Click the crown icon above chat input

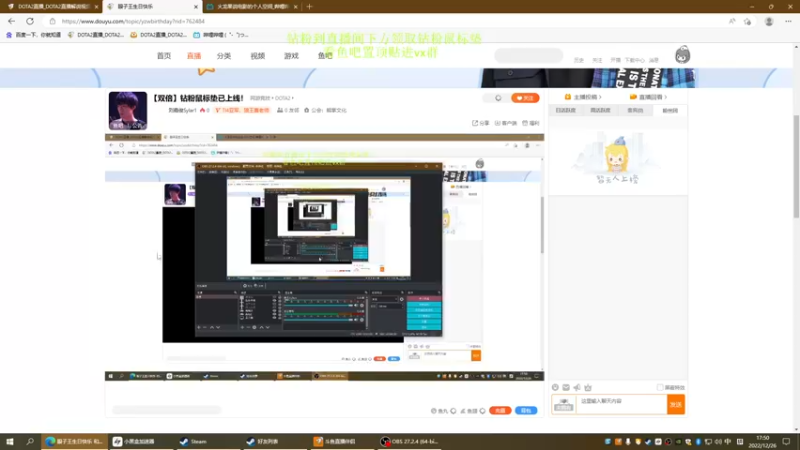click(x=588, y=388)
